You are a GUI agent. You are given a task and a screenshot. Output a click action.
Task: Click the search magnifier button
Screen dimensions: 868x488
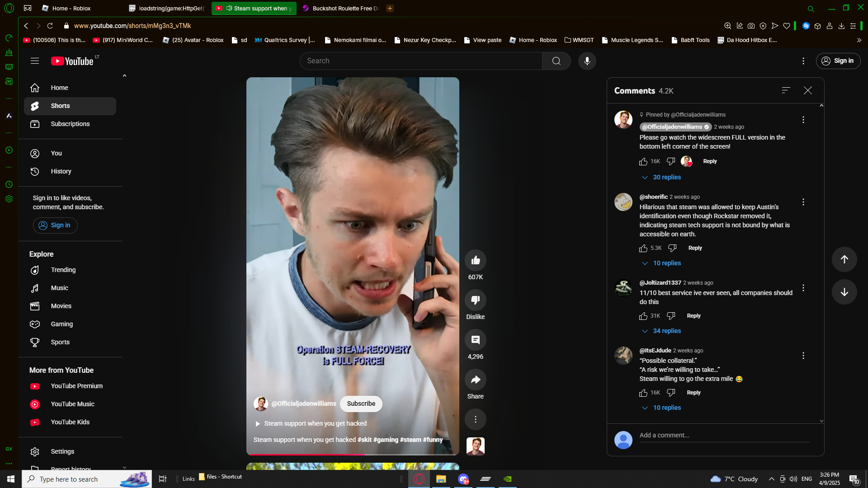[556, 61]
